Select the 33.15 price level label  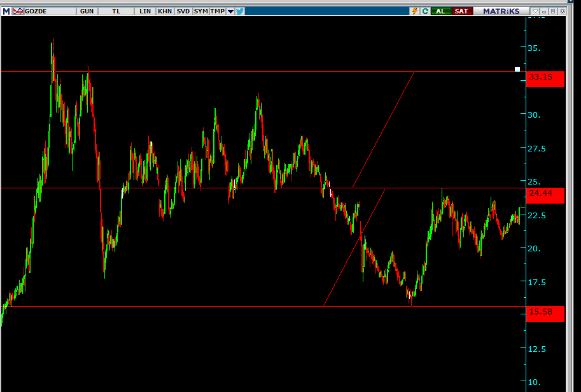point(545,79)
